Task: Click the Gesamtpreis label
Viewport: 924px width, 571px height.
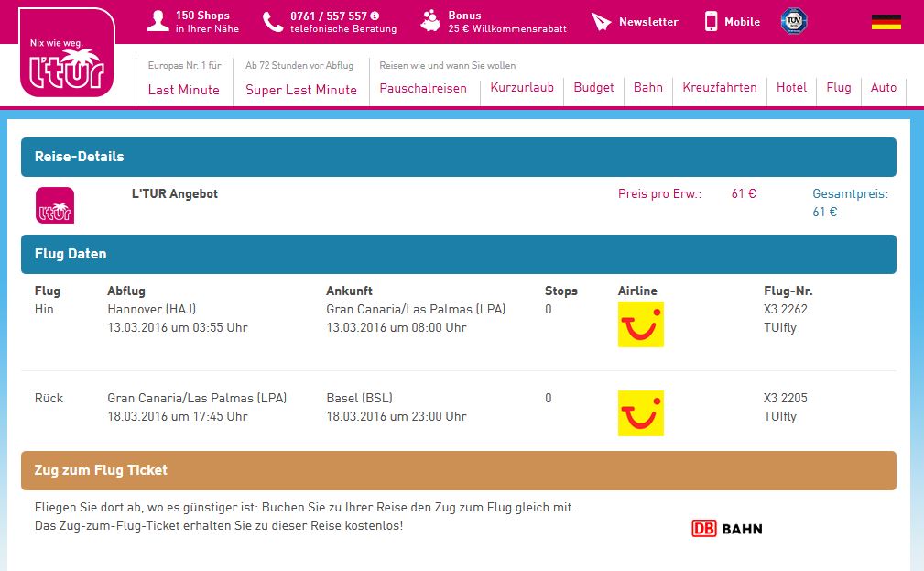Action: click(850, 194)
